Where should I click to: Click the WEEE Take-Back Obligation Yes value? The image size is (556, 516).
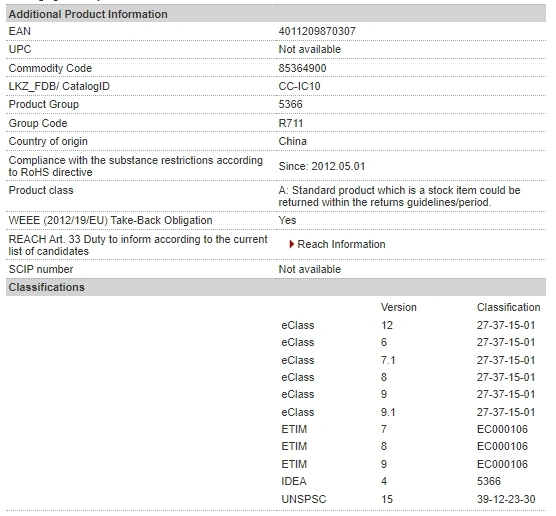(x=287, y=220)
